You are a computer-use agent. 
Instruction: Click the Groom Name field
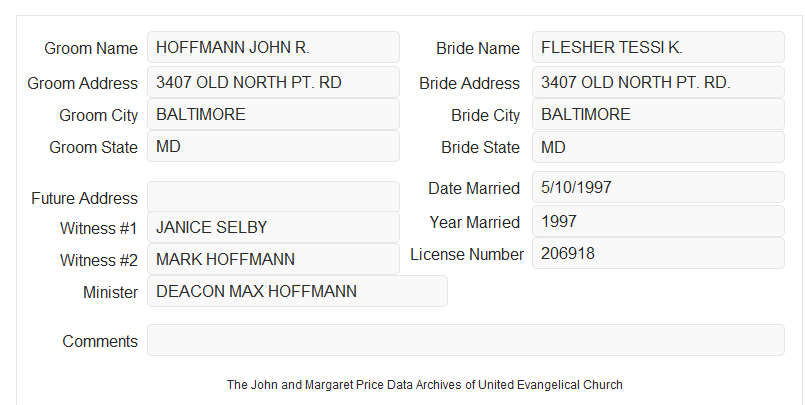point(273,47)
